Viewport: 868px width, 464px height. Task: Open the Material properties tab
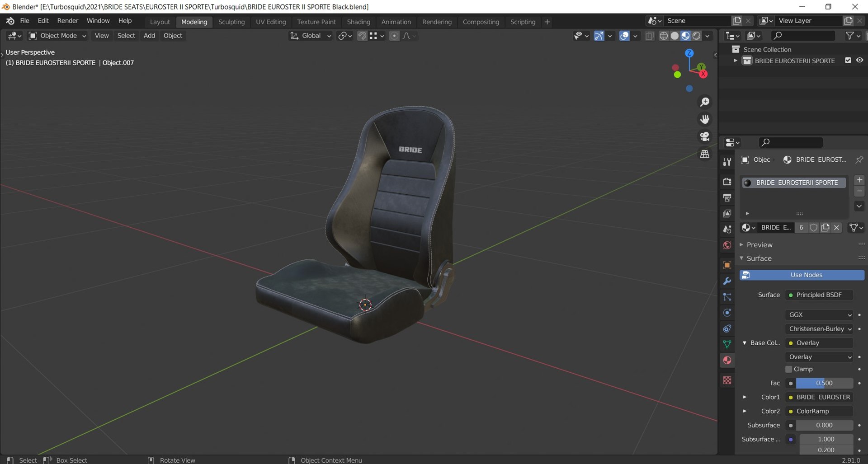[x=727, y=360]
